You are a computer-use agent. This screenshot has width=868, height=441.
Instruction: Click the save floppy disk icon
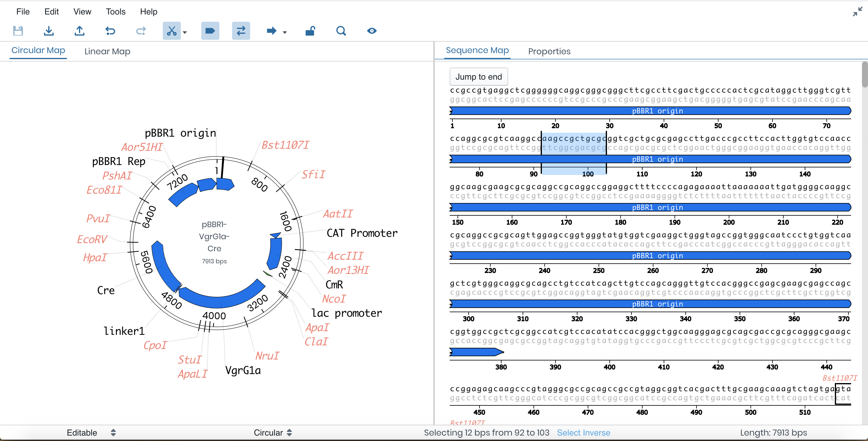[x=18, y=31]
